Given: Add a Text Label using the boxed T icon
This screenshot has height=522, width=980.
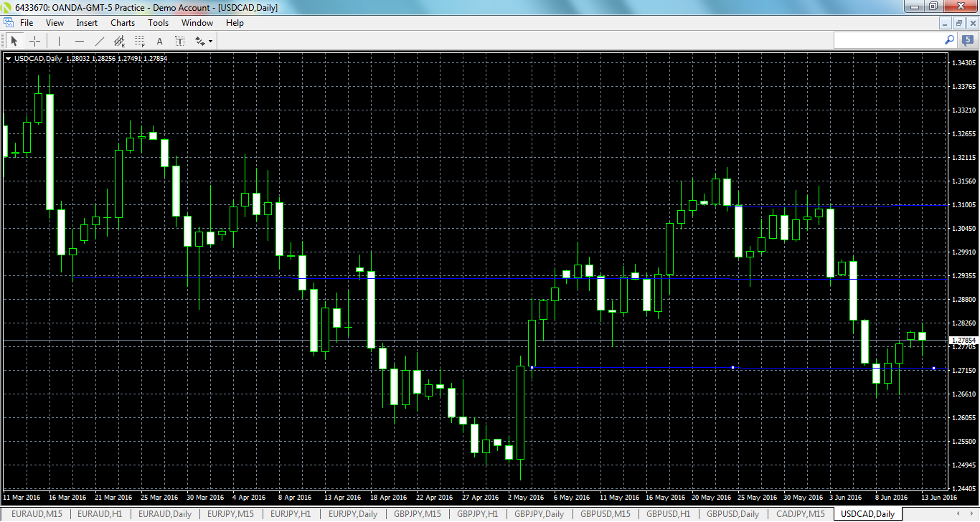Looking at the screenshot, I should click(x=179, y=41).
